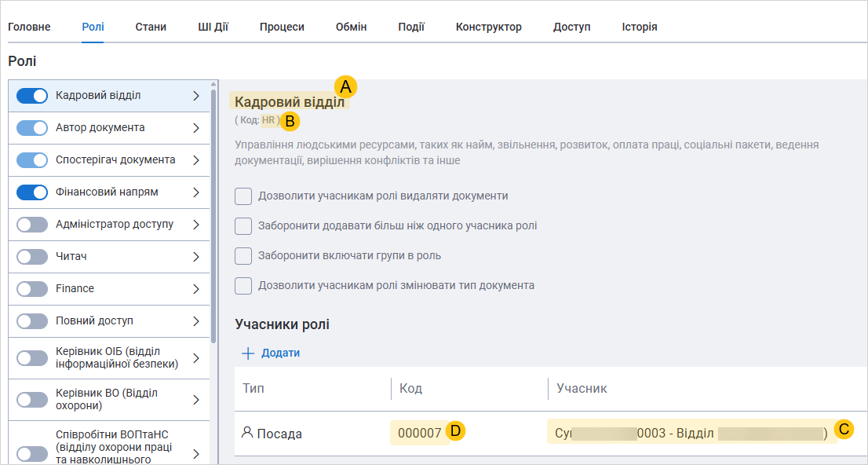This screenshot has width=868, height=465.
Task: Disable the Фінансовий напрям role toggle
Action: tap(32, 192)
